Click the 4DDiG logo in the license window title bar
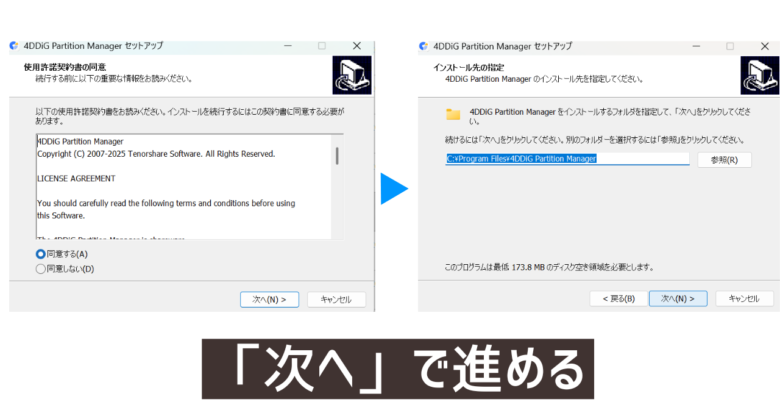Screen dimensions: 780x410 click(14, 46)
